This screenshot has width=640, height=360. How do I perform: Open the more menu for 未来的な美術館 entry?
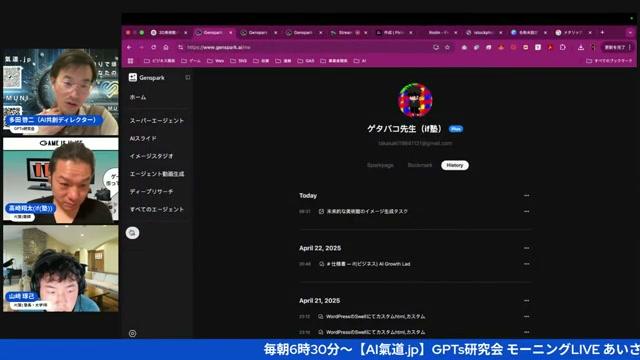(x=527, y=211)
